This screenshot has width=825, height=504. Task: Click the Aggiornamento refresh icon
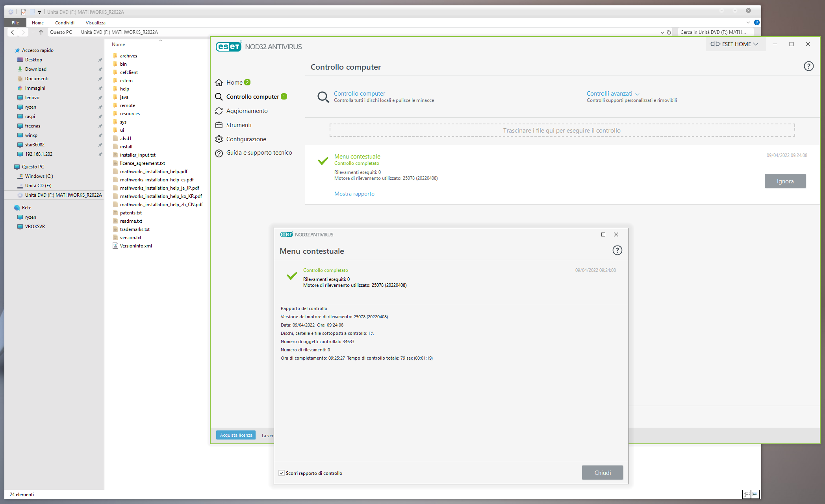point(219,111)
